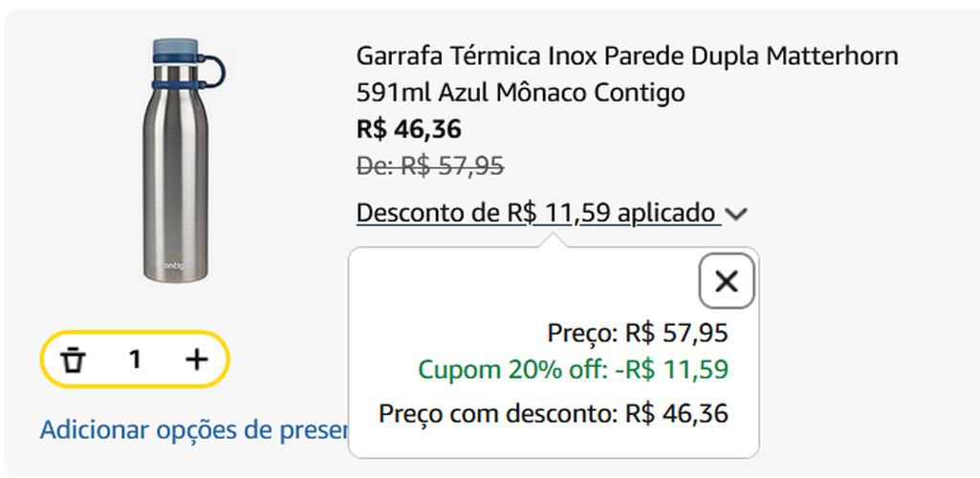The width and height of the screenshot is (980, 478).
Task: Click "591ml Azul Mônaco Contigo" title line
Action: coord(520,94)
